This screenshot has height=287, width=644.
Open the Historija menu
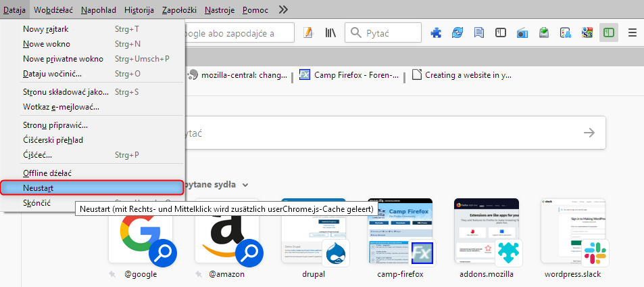point(139,10)
